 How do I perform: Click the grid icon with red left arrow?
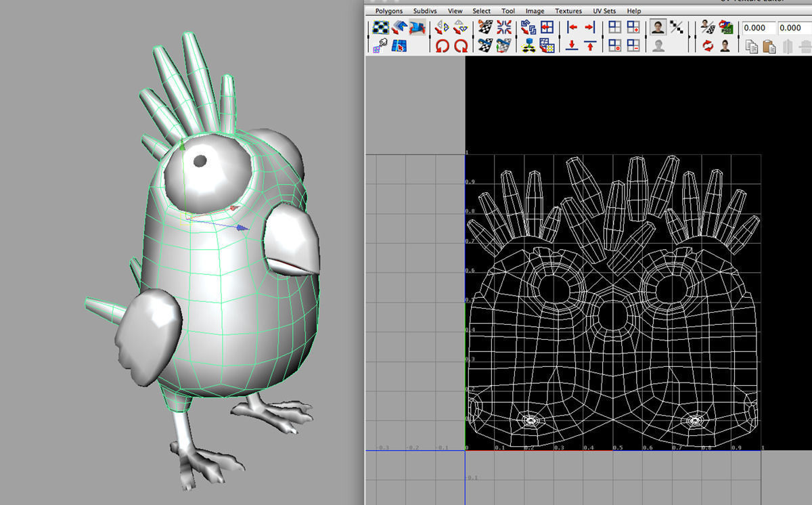click(x=547, y=28)
